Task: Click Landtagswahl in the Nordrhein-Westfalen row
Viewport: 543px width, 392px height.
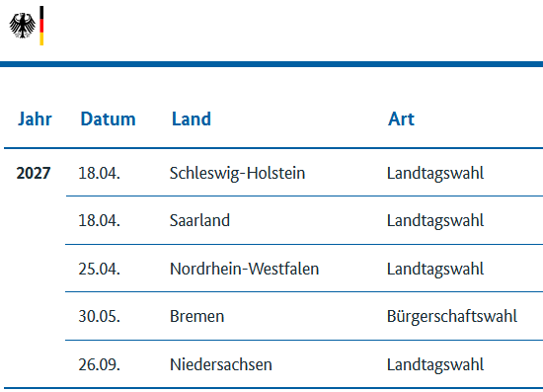Action: click(x=435, y=269)
